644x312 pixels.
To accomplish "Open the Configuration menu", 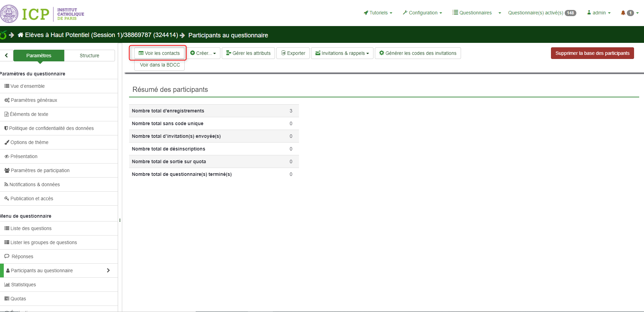I will 423,13.
